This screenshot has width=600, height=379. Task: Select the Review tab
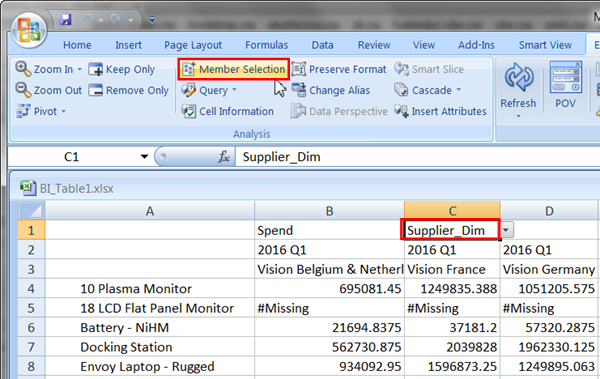click(x=374, y=45)
